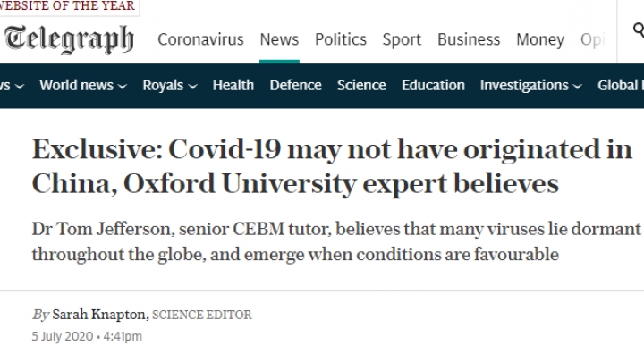Screen dimensions: 644x362
Task: Go to the Science subsection
Action: tap(361, 86)
